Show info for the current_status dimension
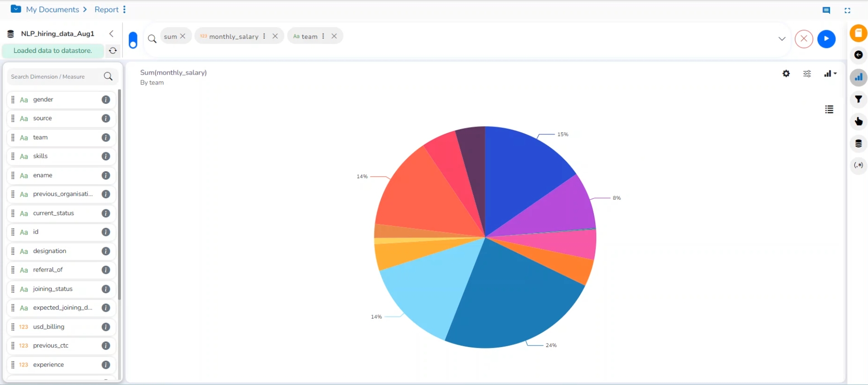Image resolution: width=868 pixels, height=385 pixels. point(106,213)
